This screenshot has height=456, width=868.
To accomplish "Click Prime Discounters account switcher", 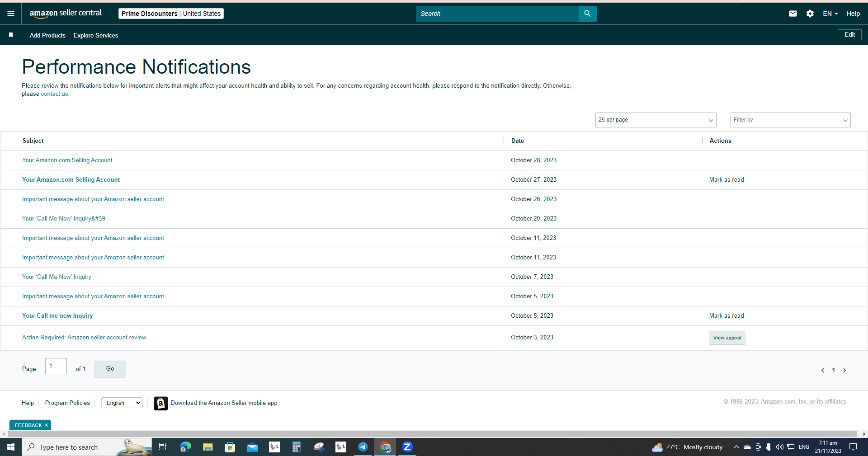I will (x=171, y=14).
